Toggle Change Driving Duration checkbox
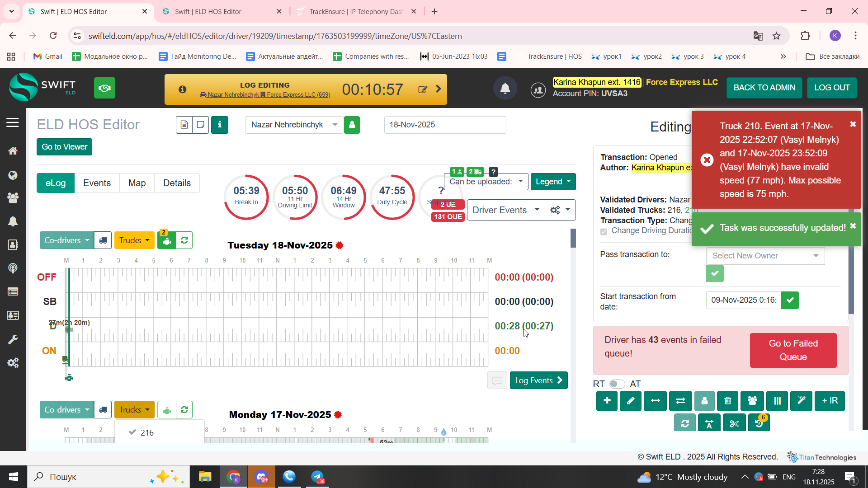Viewport: 868px width, 488px height. (604, 231)
